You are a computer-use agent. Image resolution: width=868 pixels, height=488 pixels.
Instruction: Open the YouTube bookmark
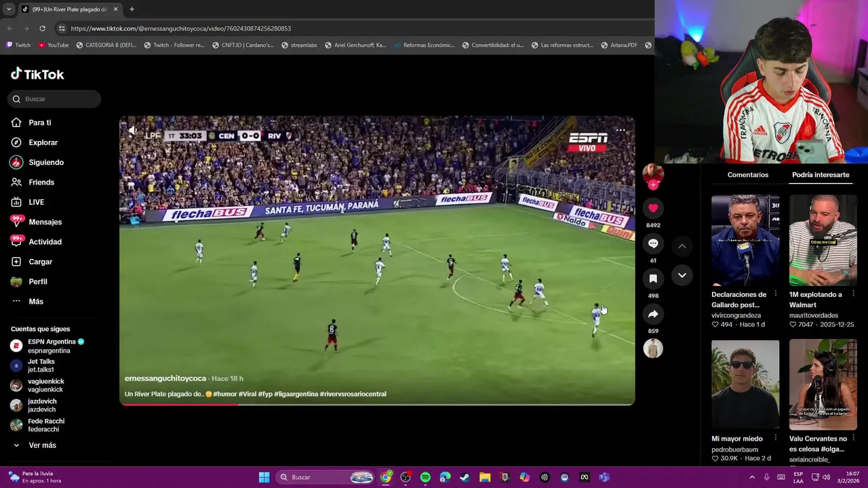click(x=54, y=45)
